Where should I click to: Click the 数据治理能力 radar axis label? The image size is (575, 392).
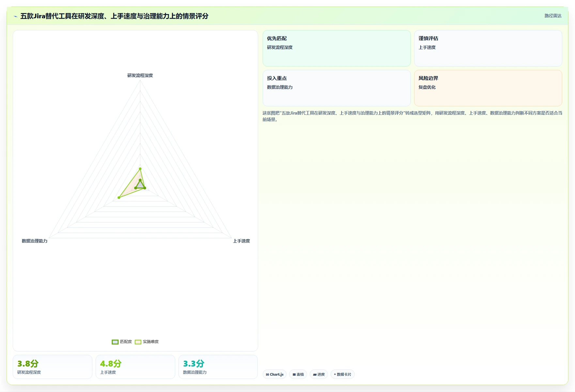35,241
